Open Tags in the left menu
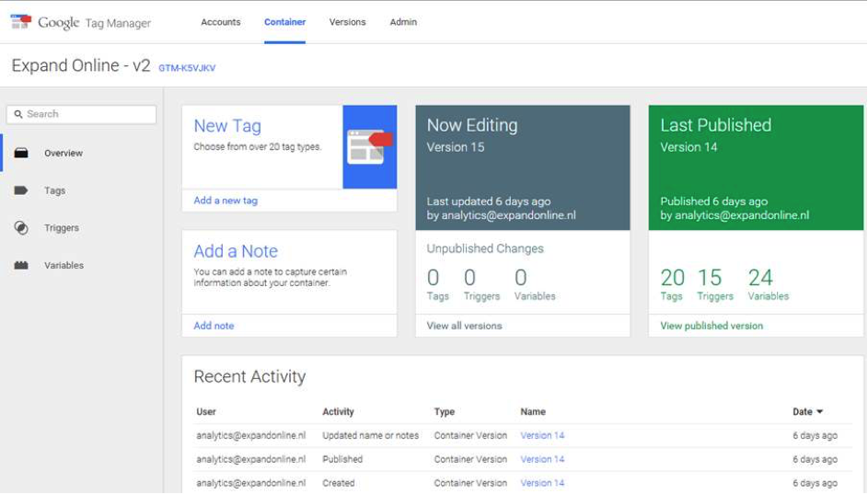The image size is (868, 494). (55, 190)
